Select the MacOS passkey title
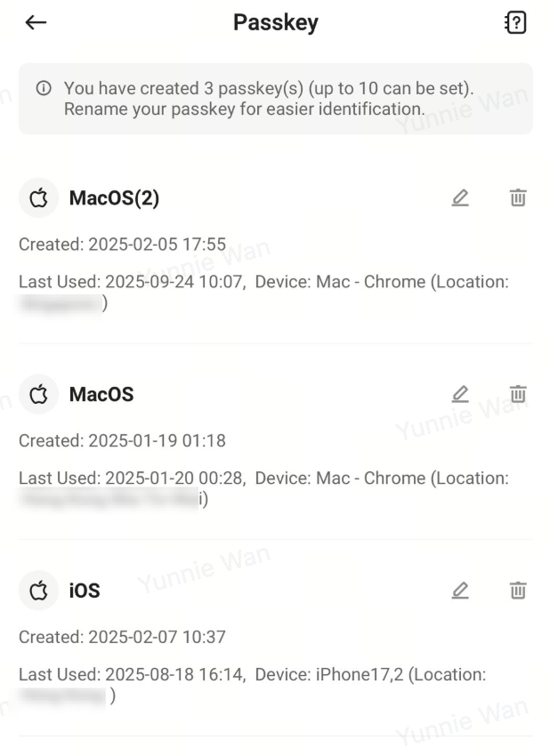Viewport: 550px width, 756px height. pos(101,394)
